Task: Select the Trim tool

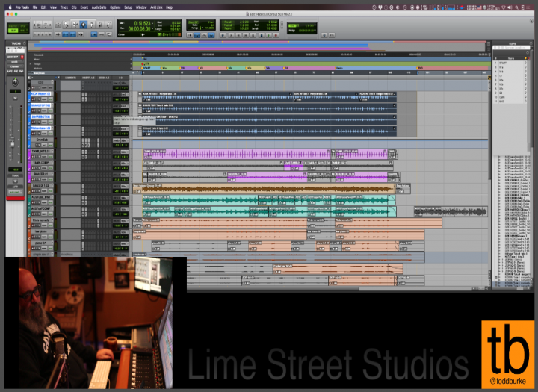Action: pyautogui.click(x=75, y=25)
